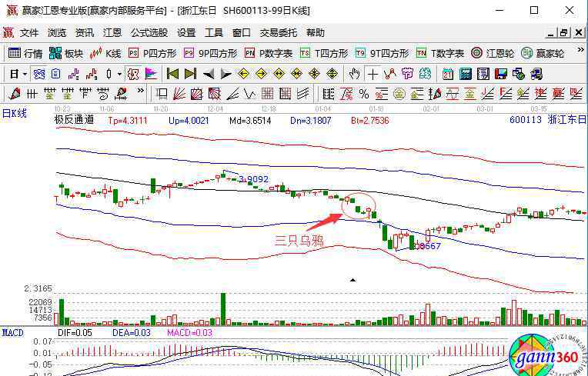Select the square box drawing tool
588x376 pixels.
point(162,94)
